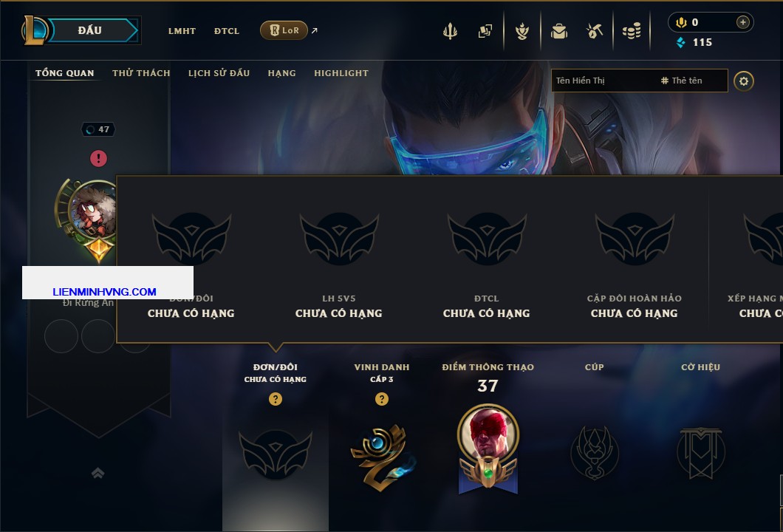Open the briefcase inventory icon
Viewport: 783px width, 532px height.
click(559, 31)
